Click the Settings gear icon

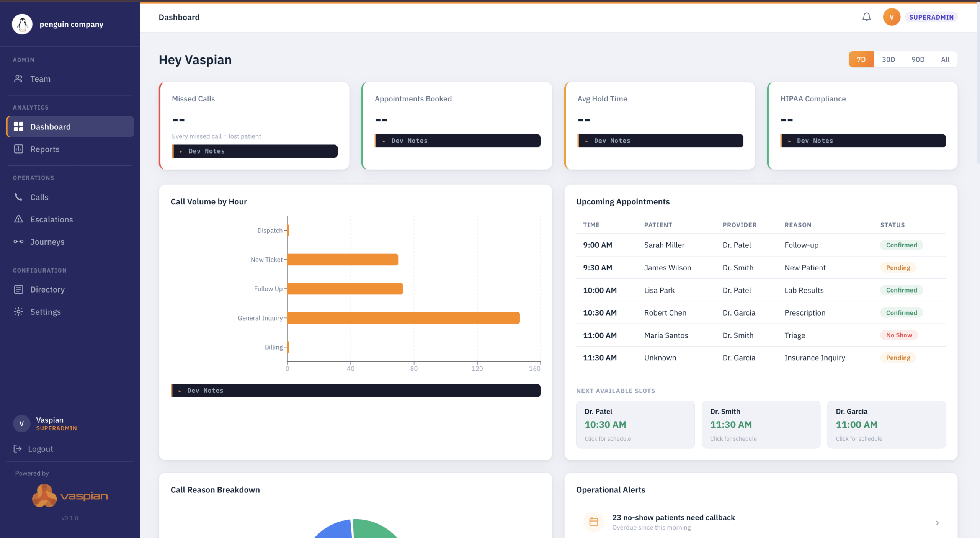(x=18, y=312)
